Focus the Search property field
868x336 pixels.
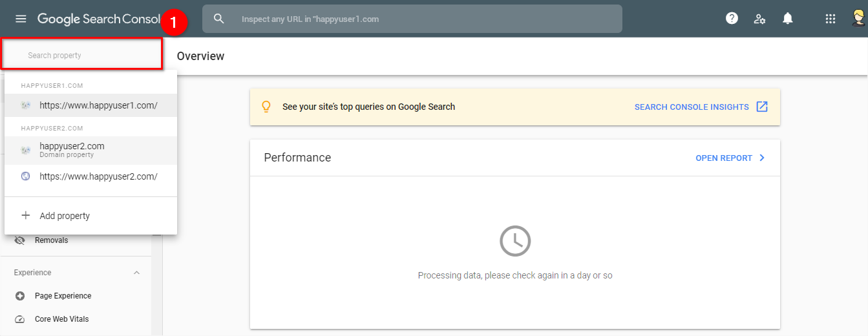(x=81, y=55)
